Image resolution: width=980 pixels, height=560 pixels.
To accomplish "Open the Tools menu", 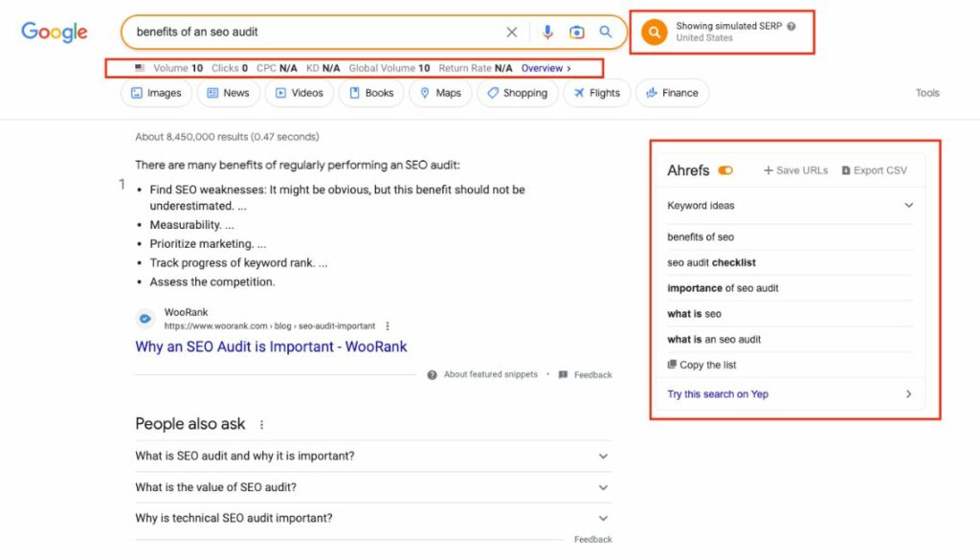I will [x=926, y=93].
